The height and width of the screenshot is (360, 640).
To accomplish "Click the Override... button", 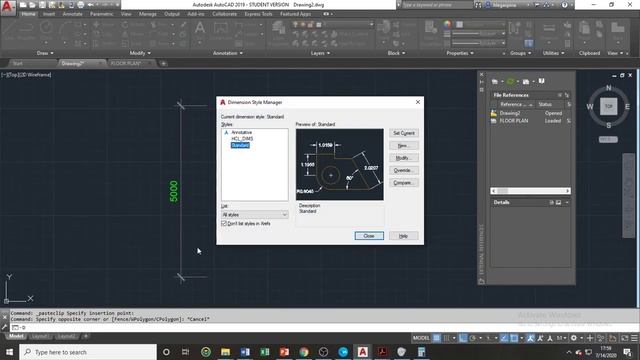I will pyautogui.click(x=404, y=170).
